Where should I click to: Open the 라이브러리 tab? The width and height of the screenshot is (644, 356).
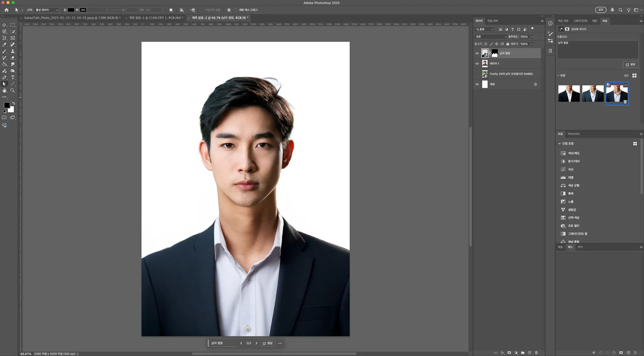pos(573,134)
